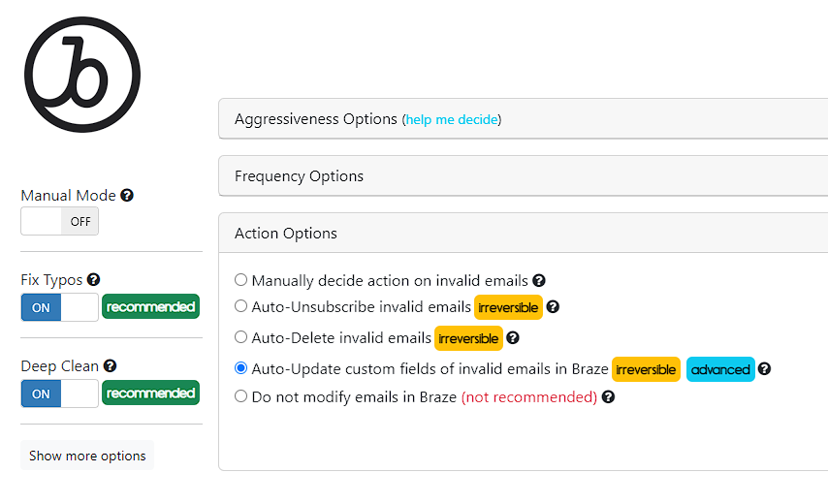The height and width of the screenshot is (504, 828).
Task: Select Do not modify emails in Braze
Action: (240, 395)
